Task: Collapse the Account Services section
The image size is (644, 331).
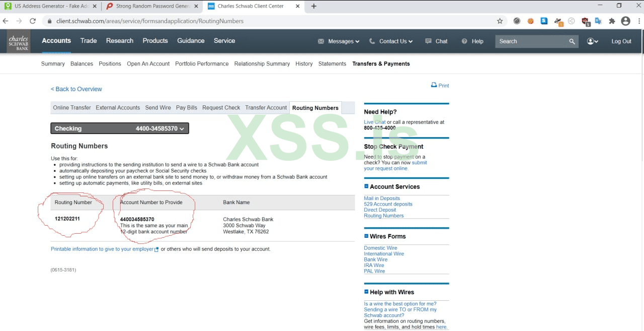Action: (366, 186)
